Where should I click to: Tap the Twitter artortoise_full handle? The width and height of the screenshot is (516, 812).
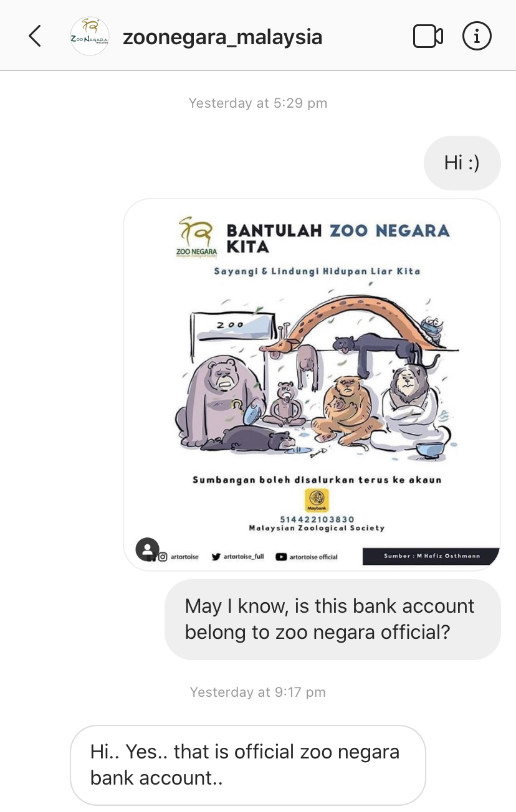tap(238, 557)
